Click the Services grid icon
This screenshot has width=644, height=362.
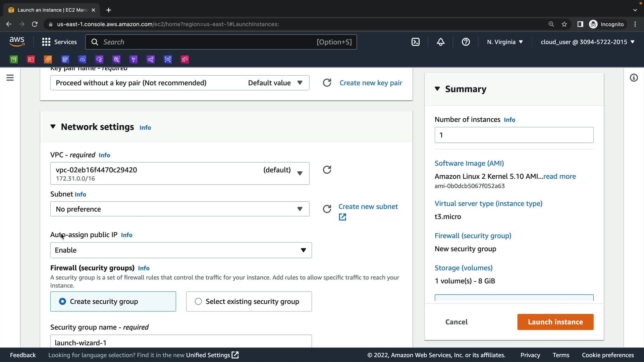click(x=46, y=42)
